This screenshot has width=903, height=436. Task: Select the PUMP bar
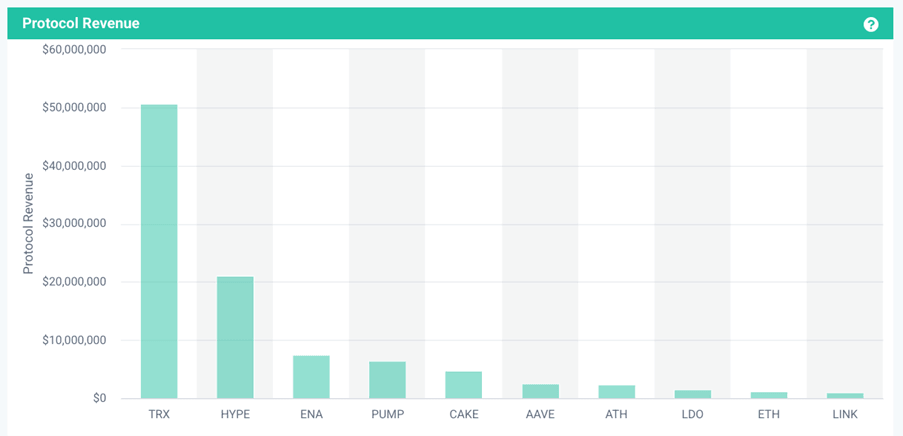[387, 380]
